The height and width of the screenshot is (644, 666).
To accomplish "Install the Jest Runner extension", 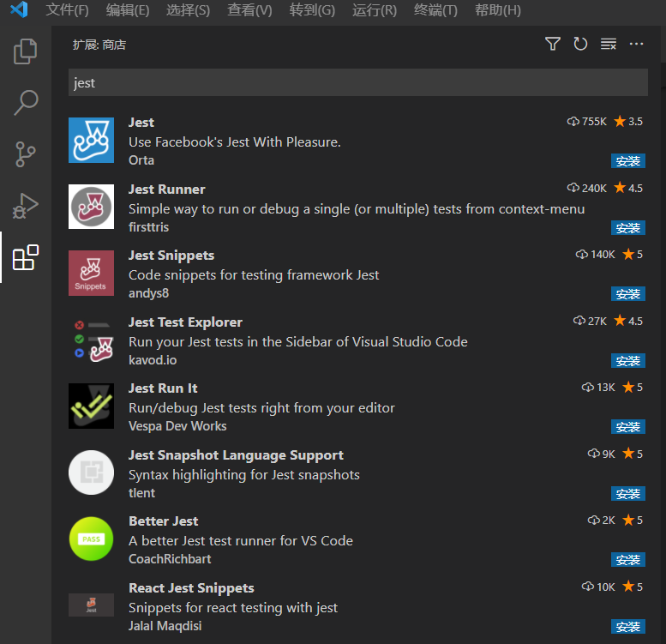I will coord(627,228).
